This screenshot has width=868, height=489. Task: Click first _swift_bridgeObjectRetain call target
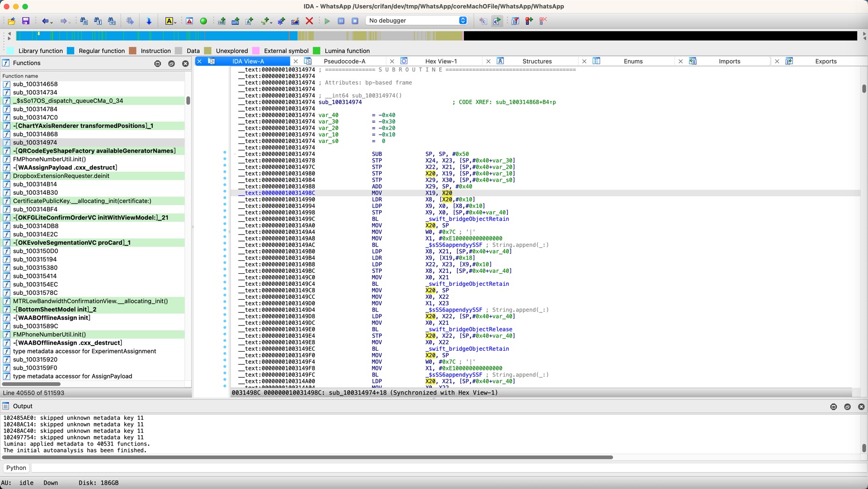tap(467, 219)
